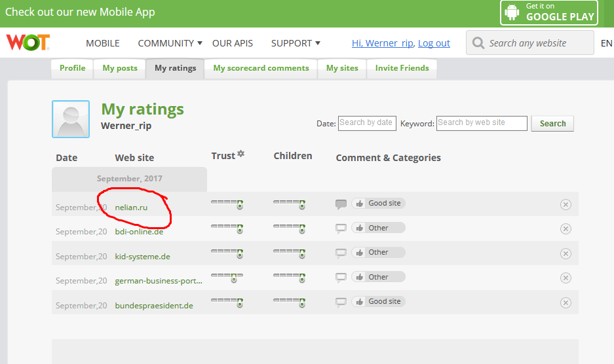The width and height of the screenshot is (614, 364).
Task: Adjust Trust slider for kid-systeme.de
Action: point(227,253)
